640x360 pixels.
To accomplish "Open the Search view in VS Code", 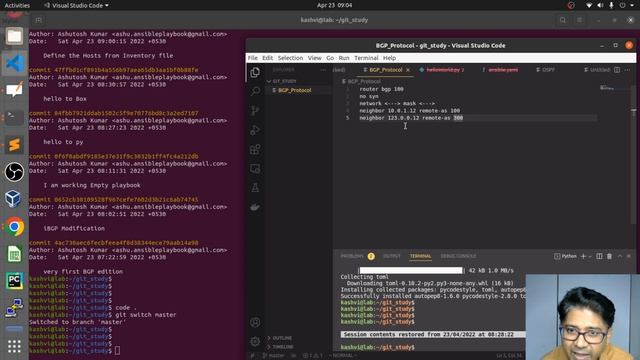I will coord(255,91).
